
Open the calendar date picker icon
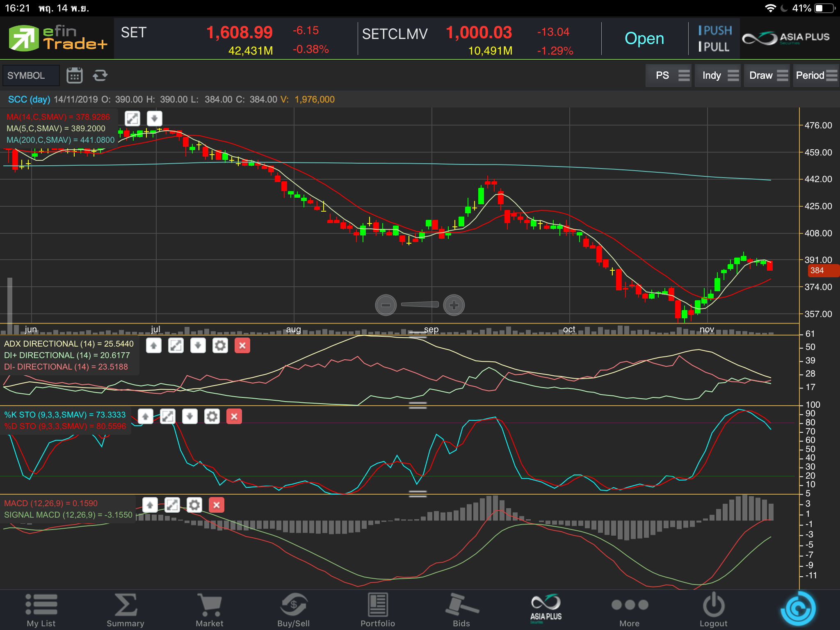[74, 75]
